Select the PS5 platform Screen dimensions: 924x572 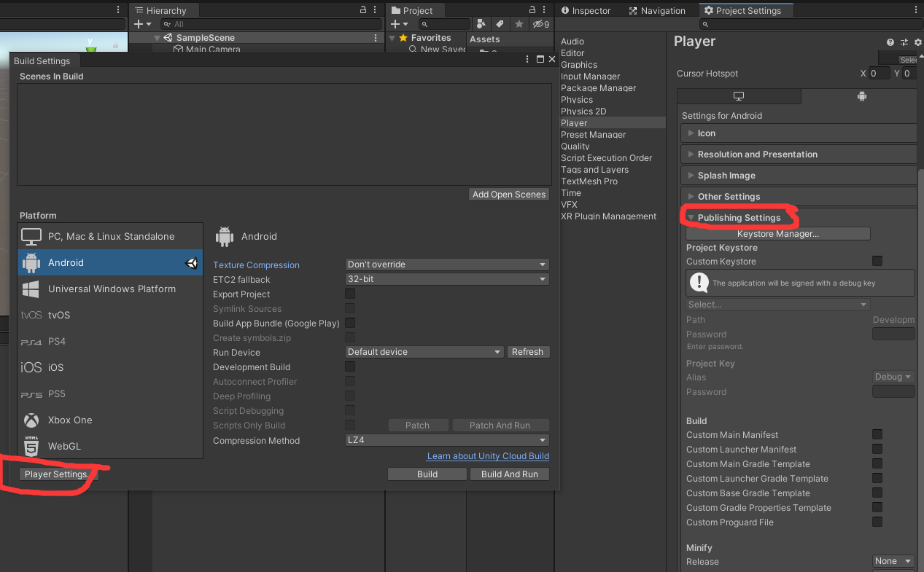(110, 394)
